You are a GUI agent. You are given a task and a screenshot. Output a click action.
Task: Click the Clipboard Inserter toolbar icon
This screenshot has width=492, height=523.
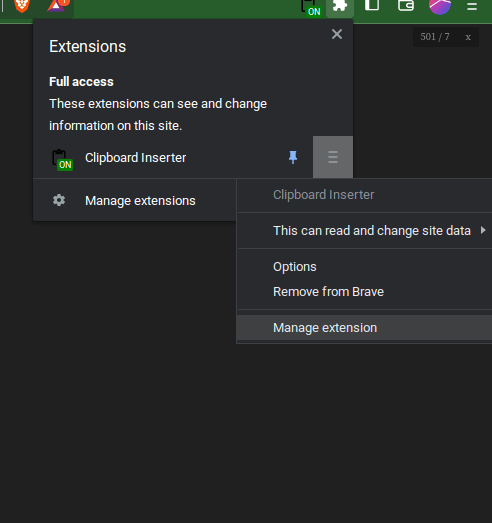311,7
